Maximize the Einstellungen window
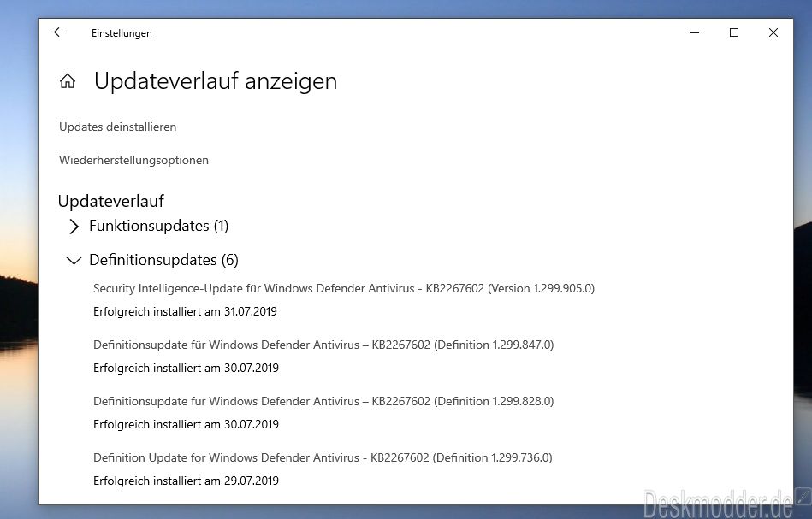The width and height of the screenshot is (812, 519). [734, 32]
